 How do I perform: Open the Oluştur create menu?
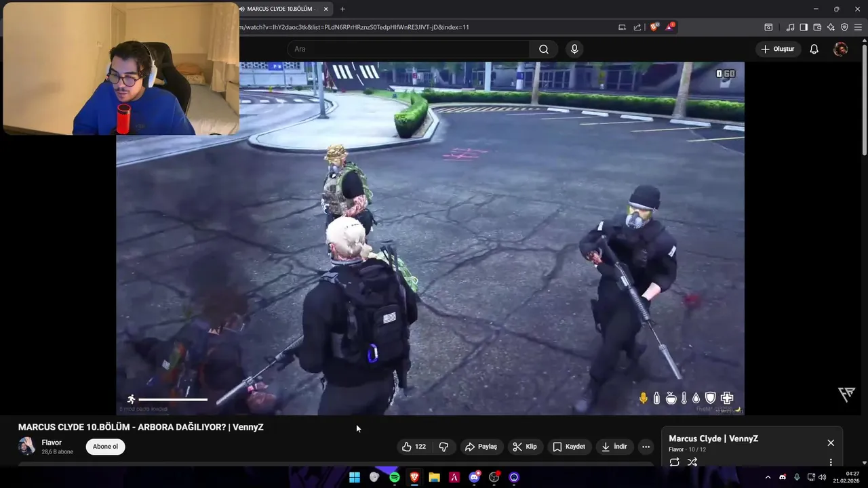[x=777, y=49]
